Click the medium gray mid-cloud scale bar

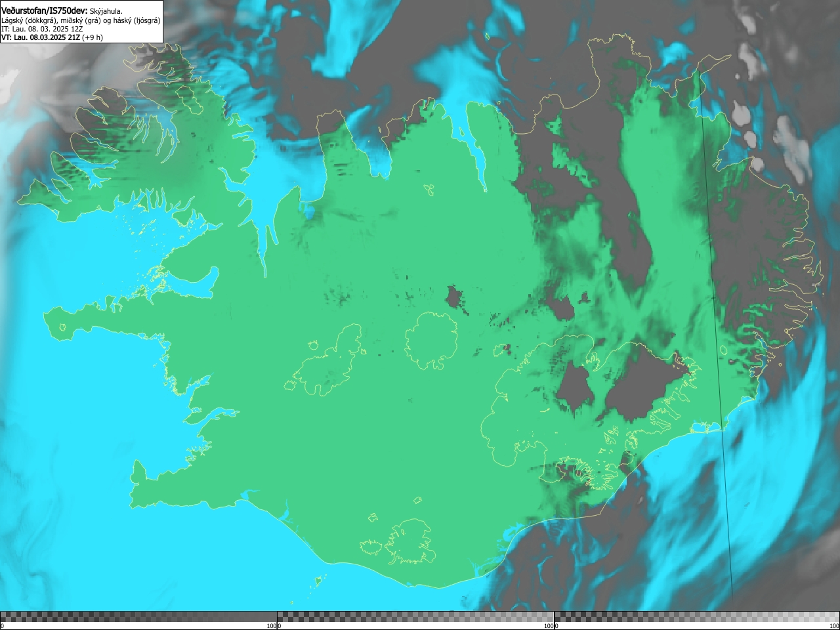[415, 617]
